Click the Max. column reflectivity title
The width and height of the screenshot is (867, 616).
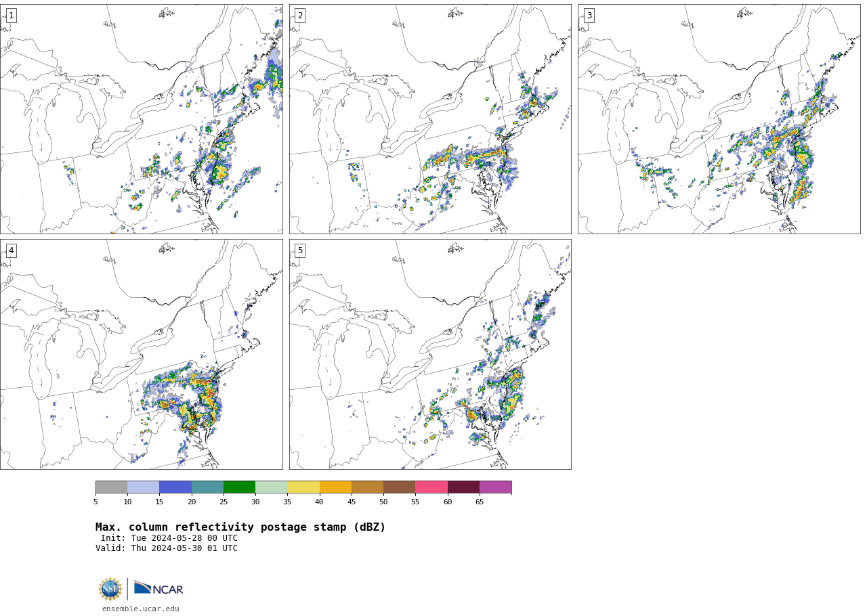point(240,527)
